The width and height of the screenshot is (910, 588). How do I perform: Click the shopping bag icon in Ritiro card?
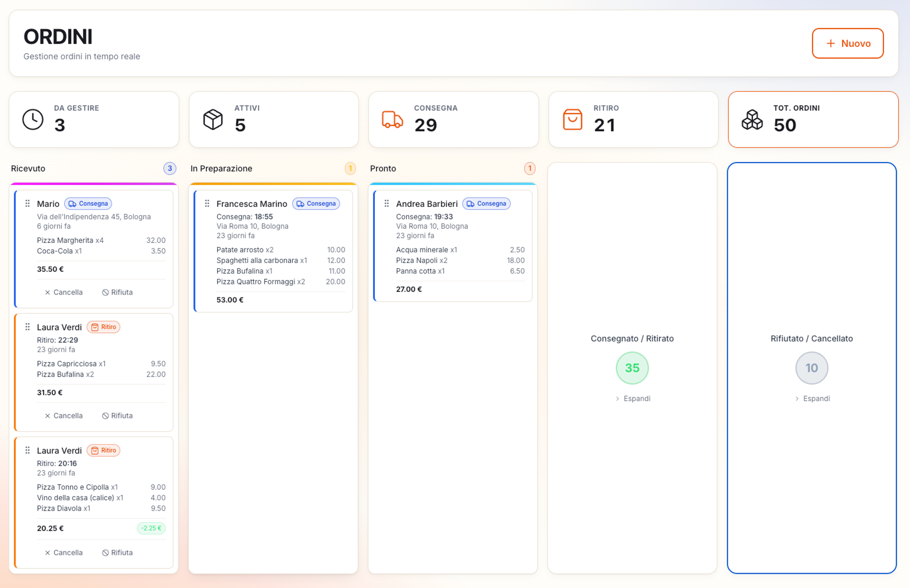coord(572,120)
